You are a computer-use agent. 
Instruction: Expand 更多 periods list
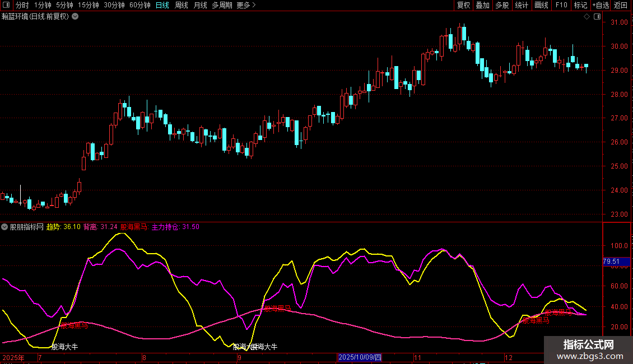click(246, 5)
